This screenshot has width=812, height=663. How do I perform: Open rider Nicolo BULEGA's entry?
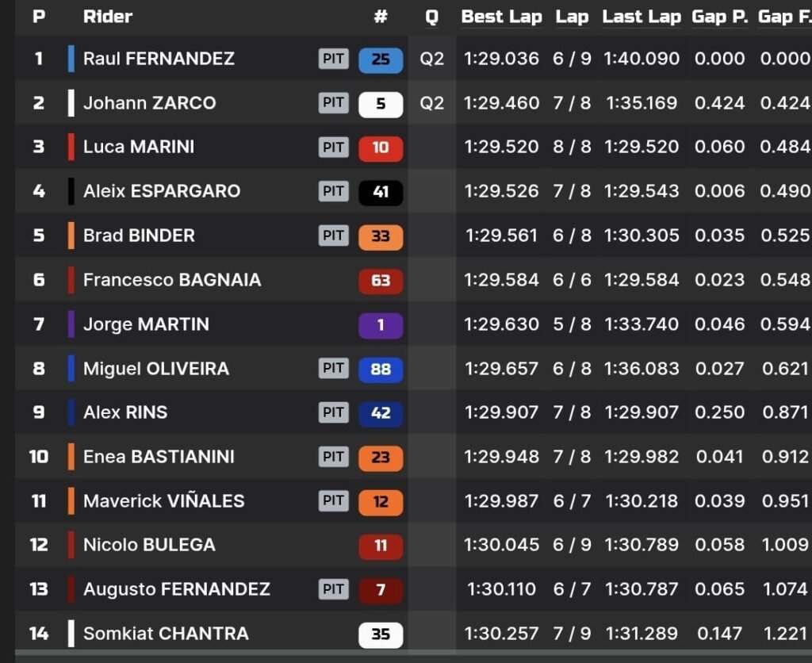point(149,545)
